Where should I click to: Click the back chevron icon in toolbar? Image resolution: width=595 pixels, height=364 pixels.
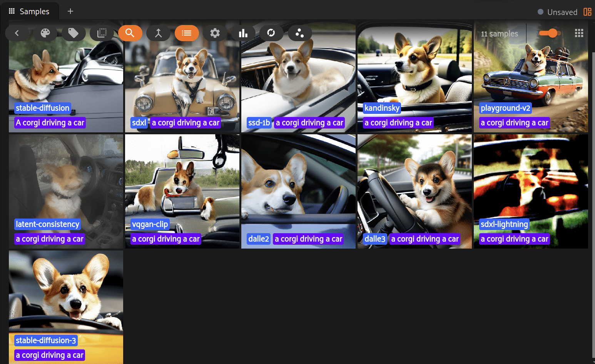(x=17, y=33)
